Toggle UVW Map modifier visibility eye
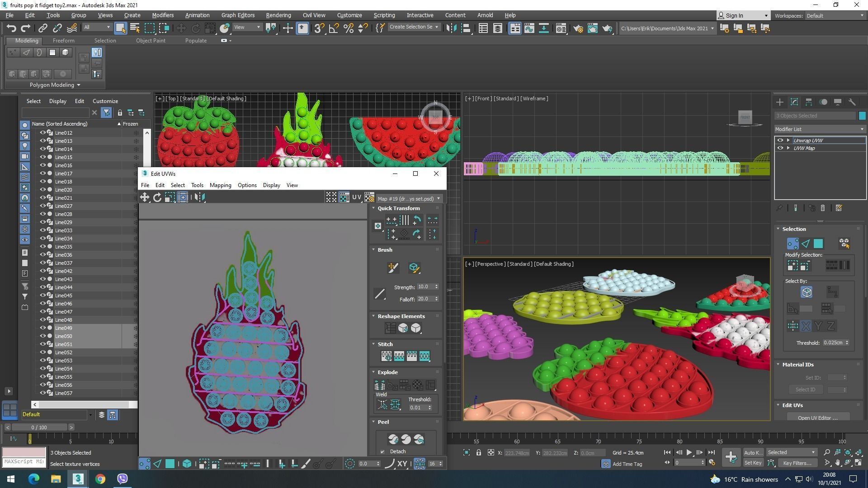 click(x=780, y=148)
